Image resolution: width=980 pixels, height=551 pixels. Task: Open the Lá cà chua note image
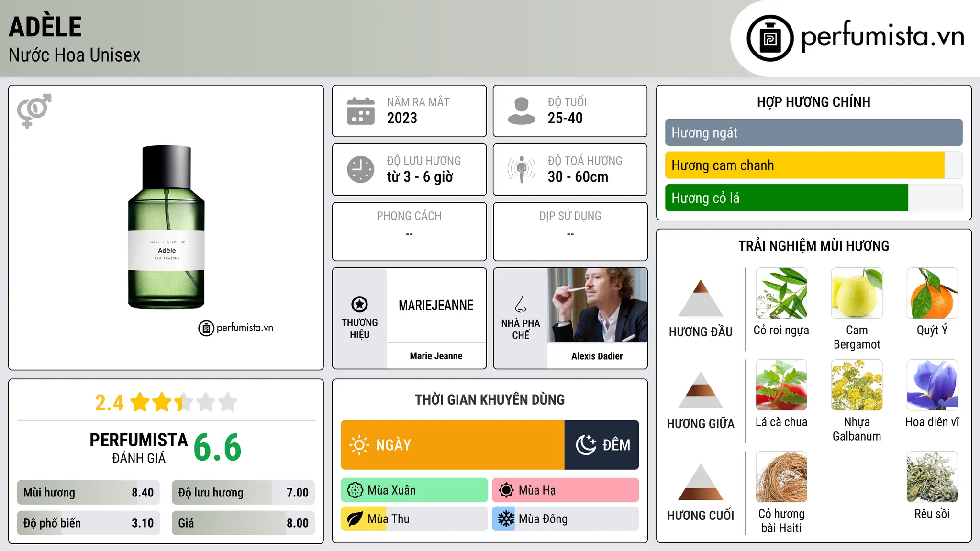click(781, 385)
